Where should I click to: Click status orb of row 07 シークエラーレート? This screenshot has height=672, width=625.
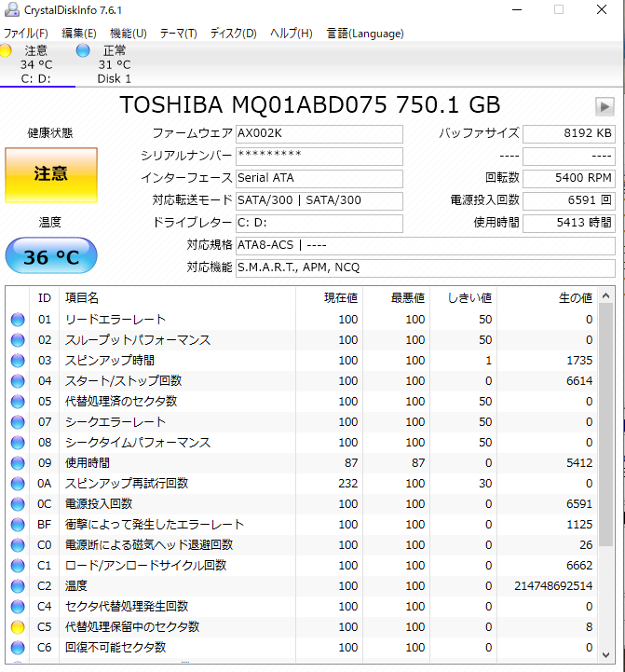pyautogui.click(x=18, y=422)
